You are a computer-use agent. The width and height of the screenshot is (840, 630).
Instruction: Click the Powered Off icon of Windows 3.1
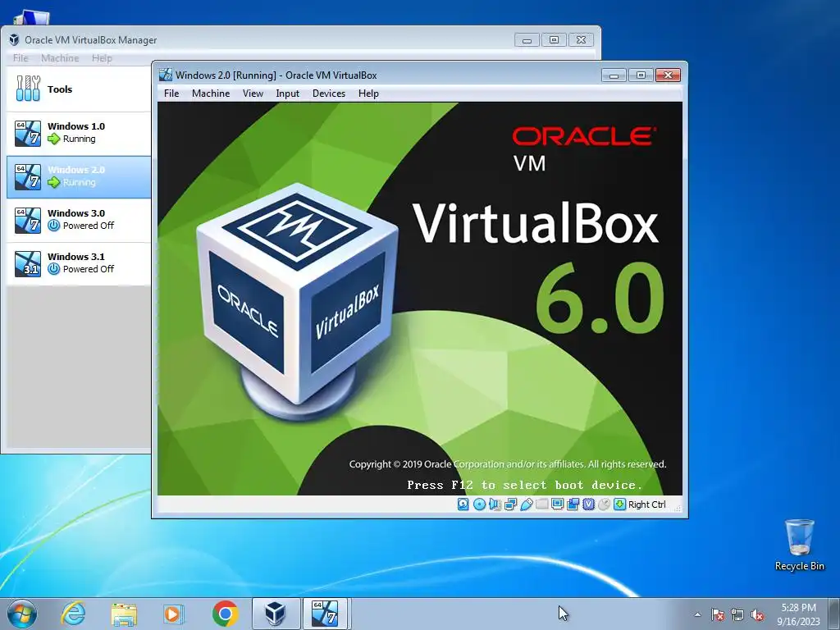53,269
